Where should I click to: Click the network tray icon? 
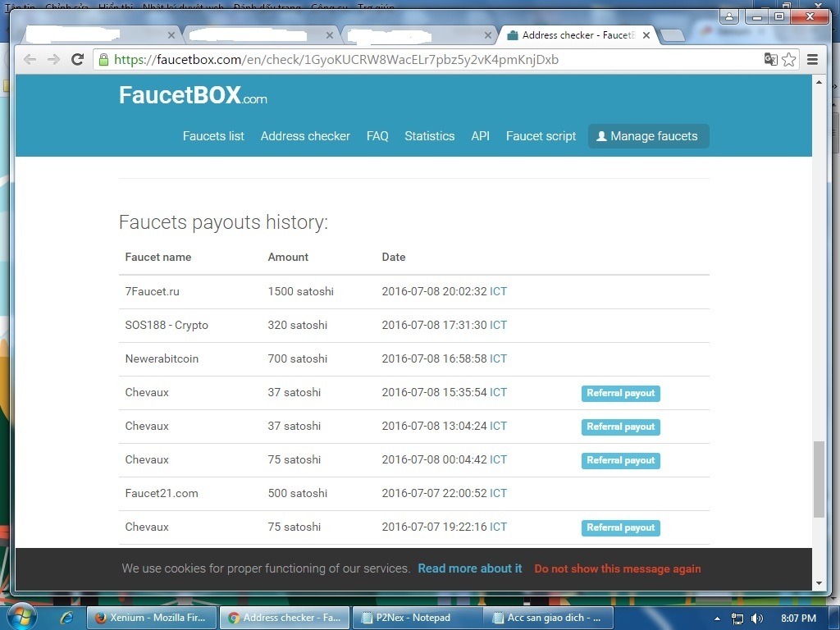point(737,619)
